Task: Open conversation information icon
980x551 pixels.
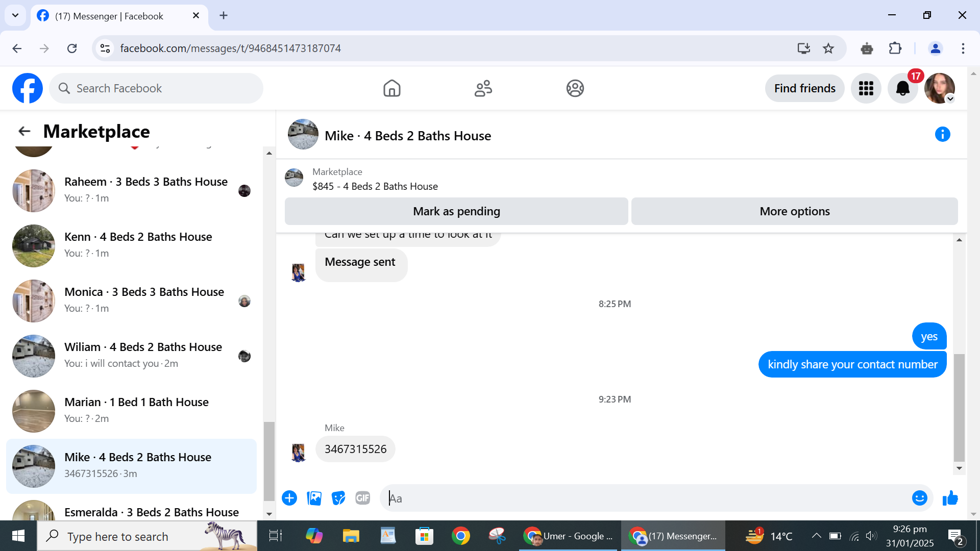Action: click(x=942, y=134)
